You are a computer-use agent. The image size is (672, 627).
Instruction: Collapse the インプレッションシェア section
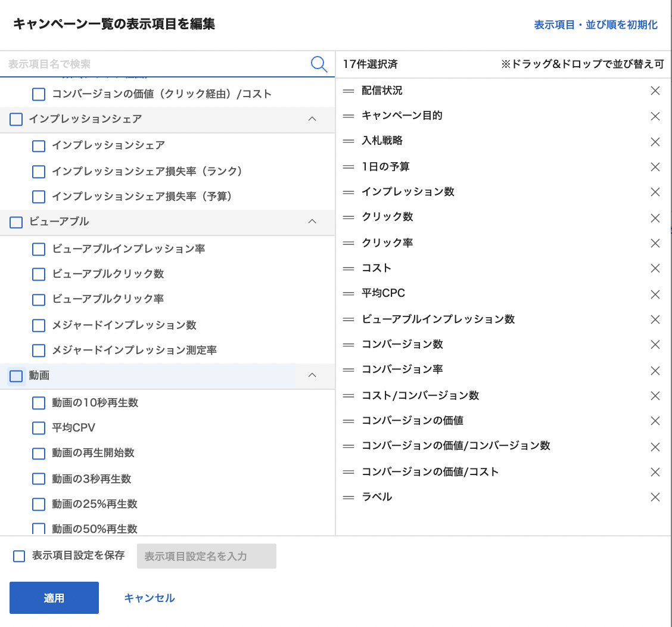coord(312,119)
